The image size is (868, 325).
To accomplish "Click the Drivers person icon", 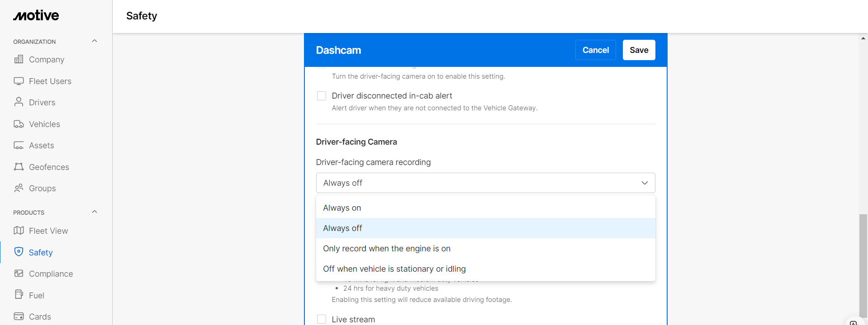I will [19, 102].
